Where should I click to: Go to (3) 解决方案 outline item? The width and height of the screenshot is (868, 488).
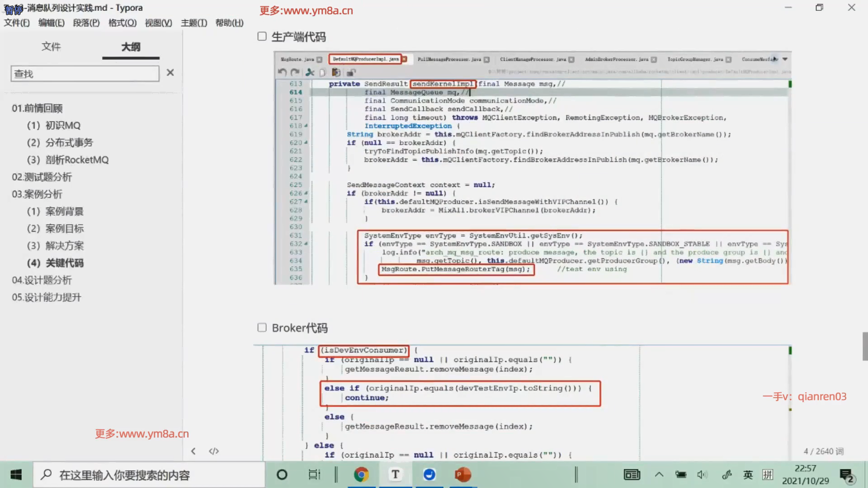tap(55, 246)
